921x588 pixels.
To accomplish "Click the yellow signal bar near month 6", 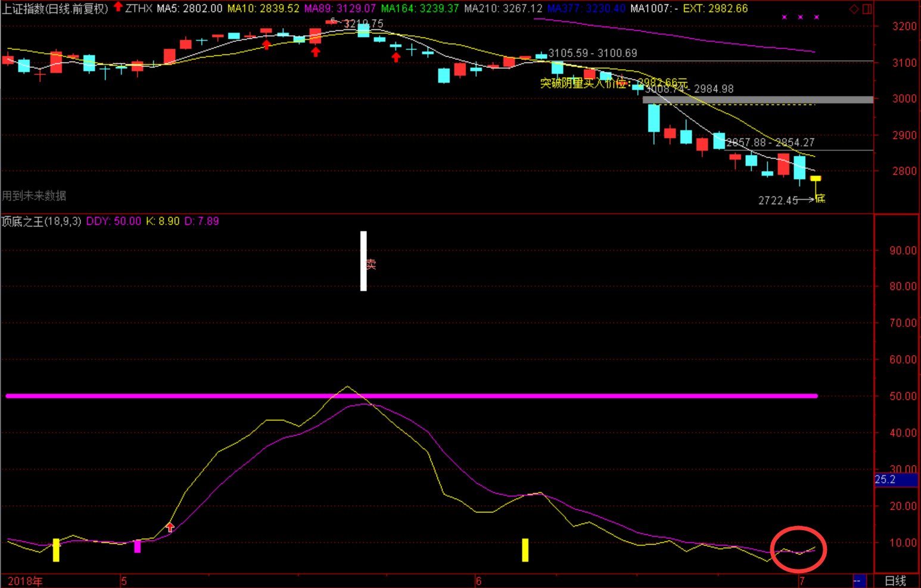I will (525, 550).
